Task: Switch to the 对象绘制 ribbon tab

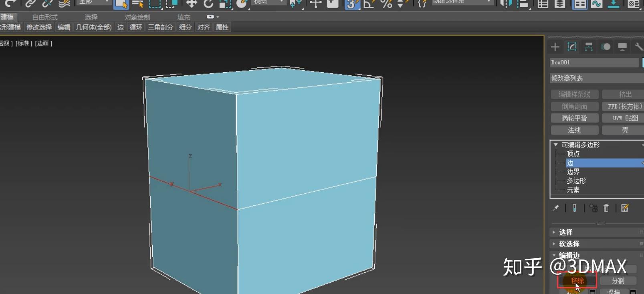Action: pos(137,17)
